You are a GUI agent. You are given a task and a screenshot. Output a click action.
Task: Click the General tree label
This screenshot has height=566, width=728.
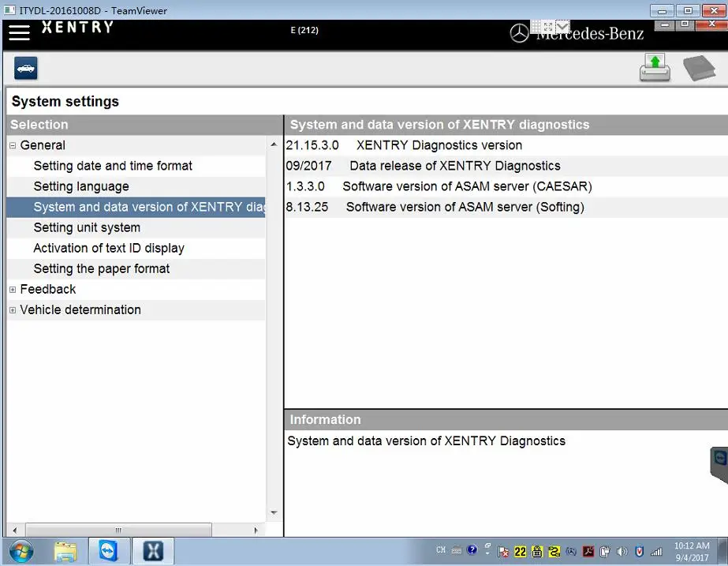coord(43,145)
